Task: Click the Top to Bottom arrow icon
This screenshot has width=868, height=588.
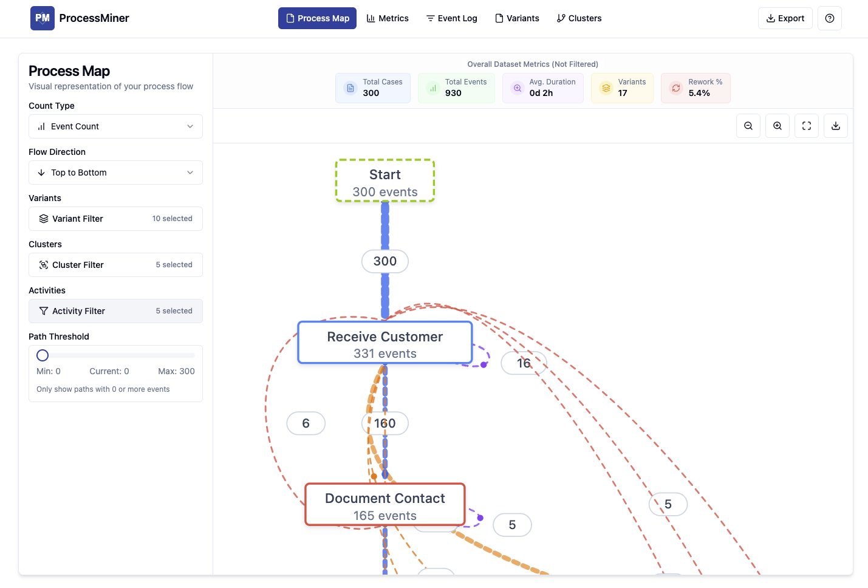Action: 41,173
